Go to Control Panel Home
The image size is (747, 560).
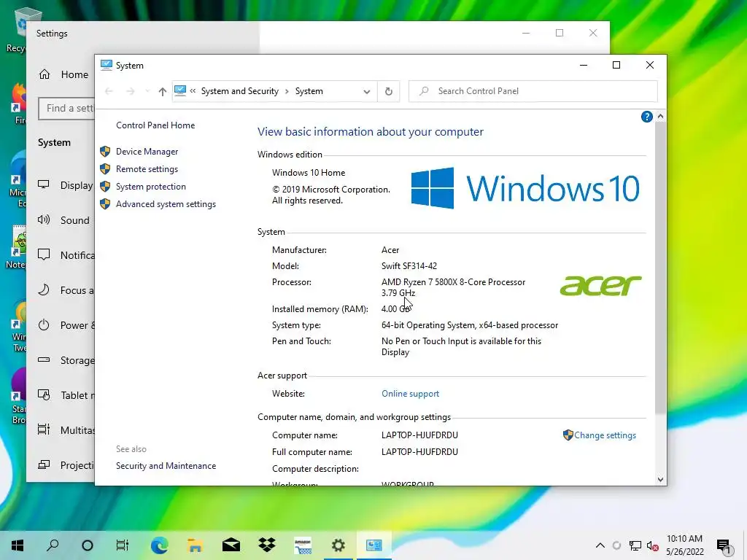155,125
